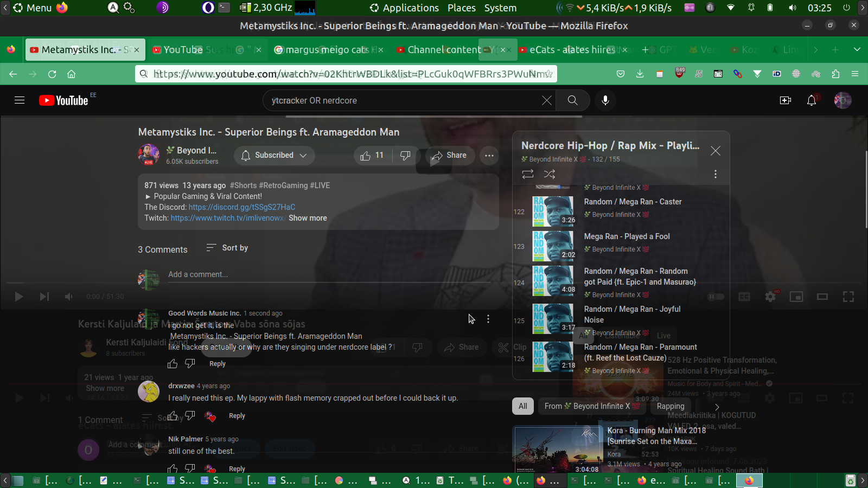Skip to the next playlist video
This screenshot has height=488, width=868.
point(44,297)
